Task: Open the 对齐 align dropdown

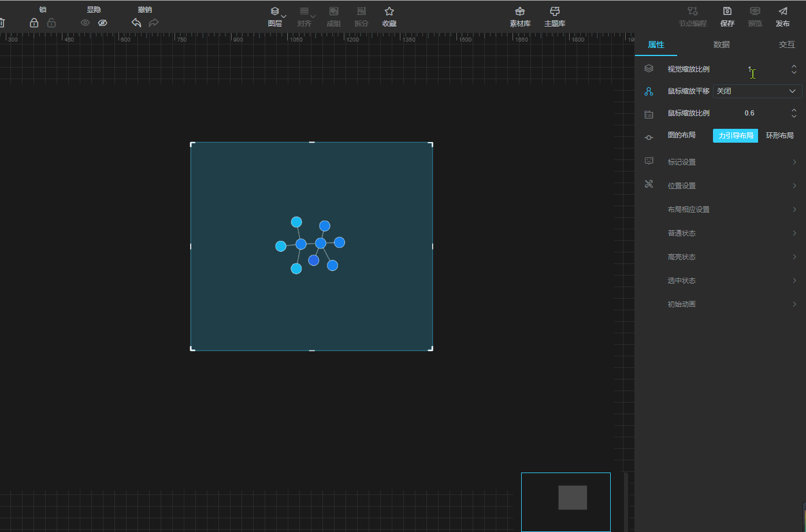Action: click(304, 17)
